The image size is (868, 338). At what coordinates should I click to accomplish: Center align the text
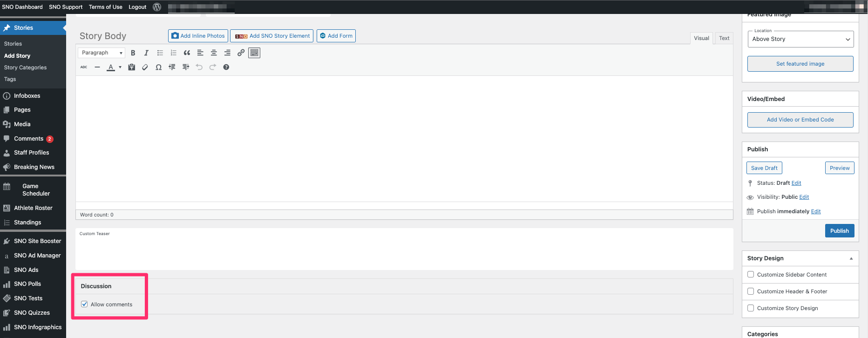(214, 53)
